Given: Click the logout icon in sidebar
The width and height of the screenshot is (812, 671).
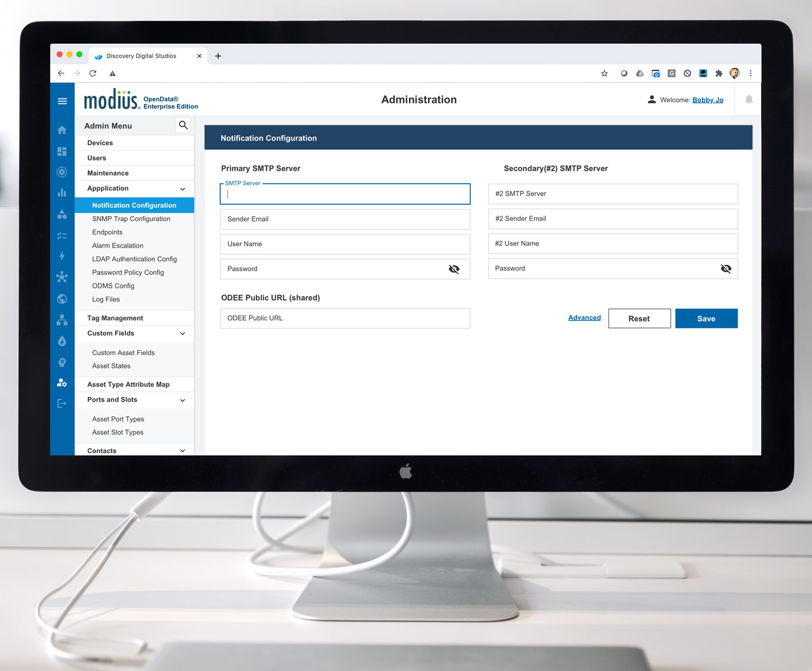Looking at the screenshot, I should (62, 403).
